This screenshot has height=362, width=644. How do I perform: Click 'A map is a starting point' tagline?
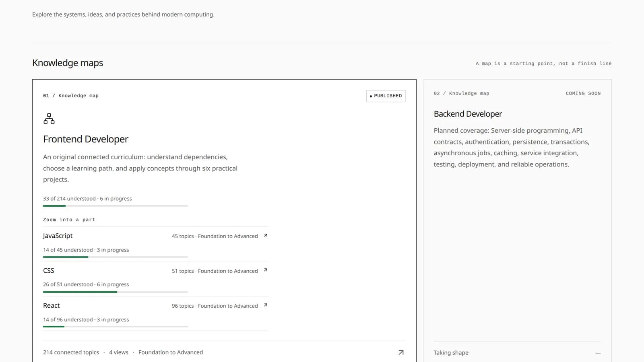coord(543,64)
